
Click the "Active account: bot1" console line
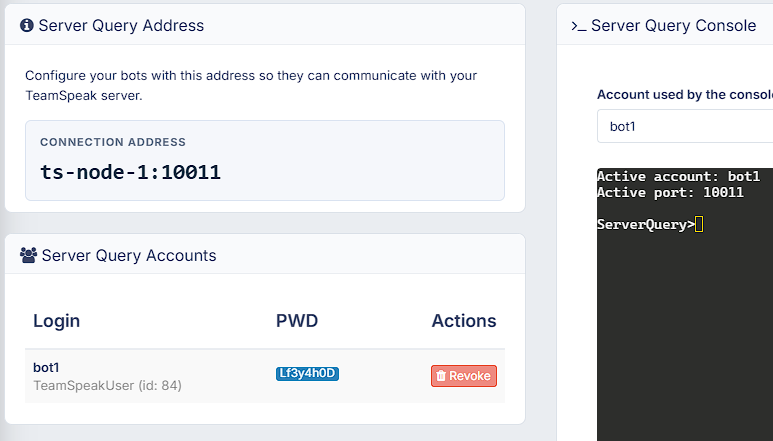click(x=678, y=176)
